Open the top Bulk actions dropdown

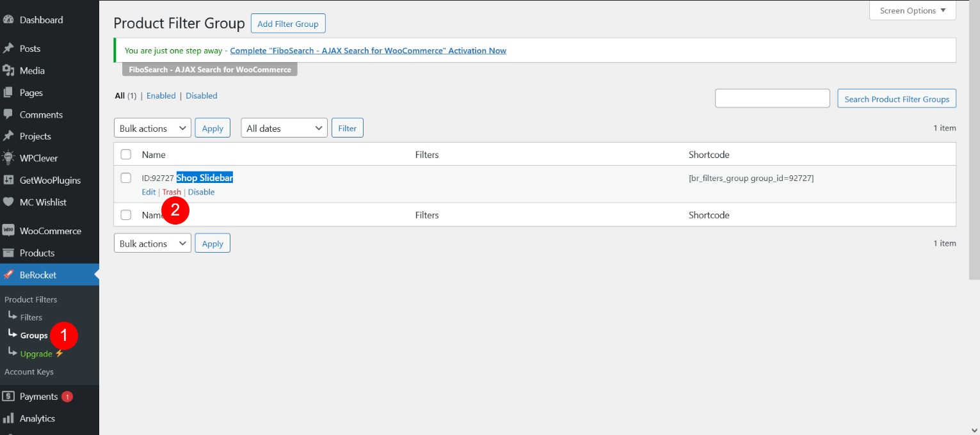[152, 128]
